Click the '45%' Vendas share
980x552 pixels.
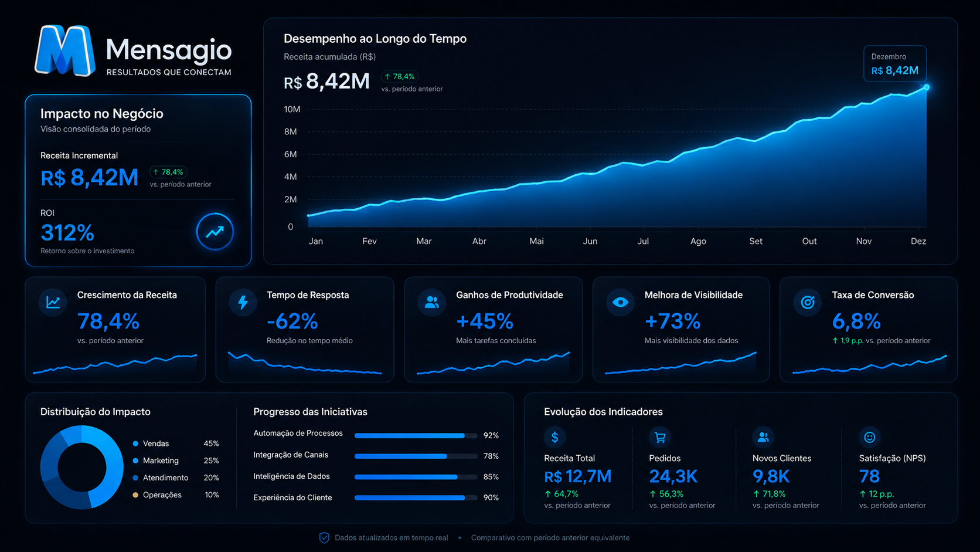(x=211, y=443)
